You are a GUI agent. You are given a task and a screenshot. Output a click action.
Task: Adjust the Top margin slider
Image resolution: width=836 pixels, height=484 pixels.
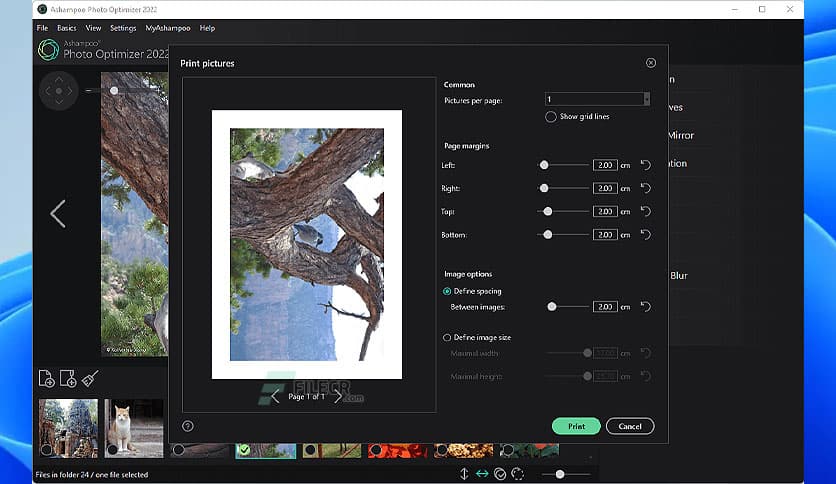tap(548, 212)
